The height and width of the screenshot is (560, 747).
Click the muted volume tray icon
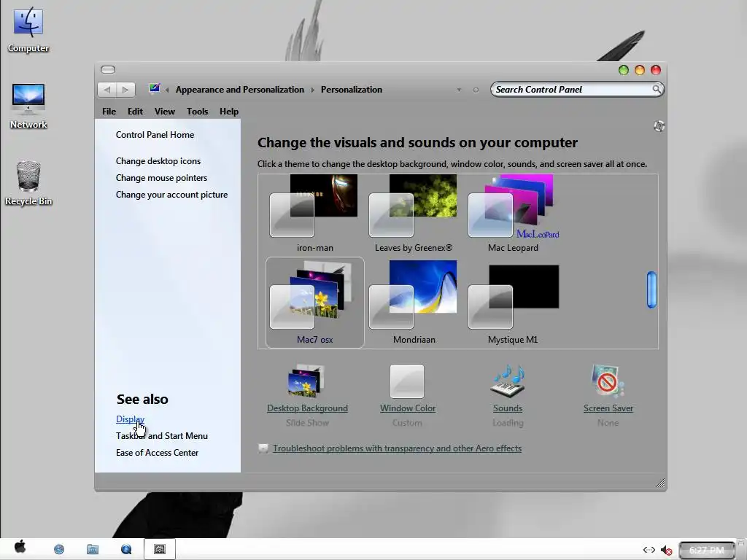666,550
